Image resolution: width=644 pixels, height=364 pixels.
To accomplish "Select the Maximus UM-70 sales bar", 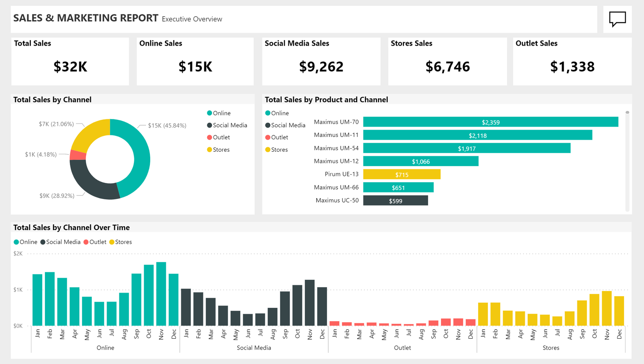I will [x=490, y=122].
